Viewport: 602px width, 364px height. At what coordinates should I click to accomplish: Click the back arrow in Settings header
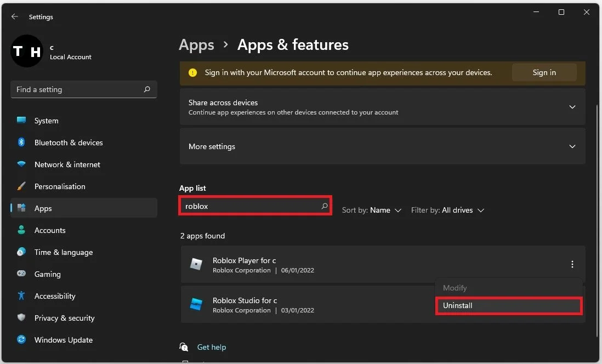(x=15, y=16)
